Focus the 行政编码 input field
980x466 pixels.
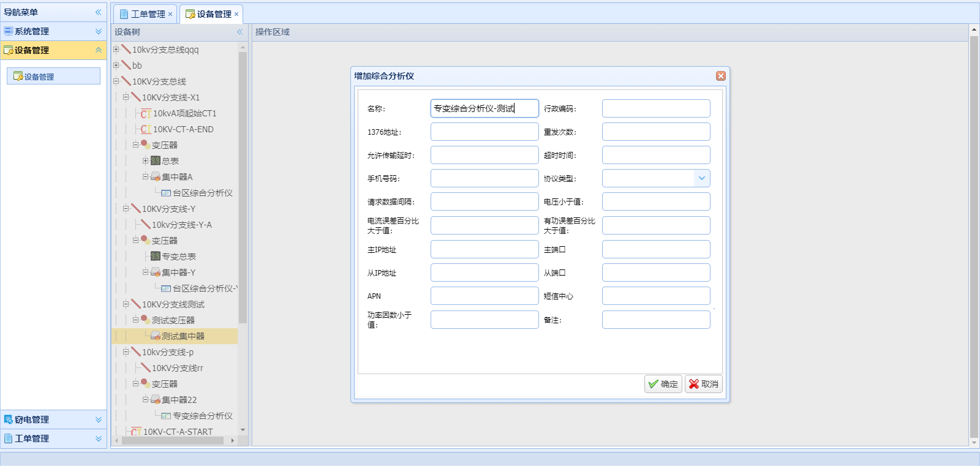click(x=656, y=108)
